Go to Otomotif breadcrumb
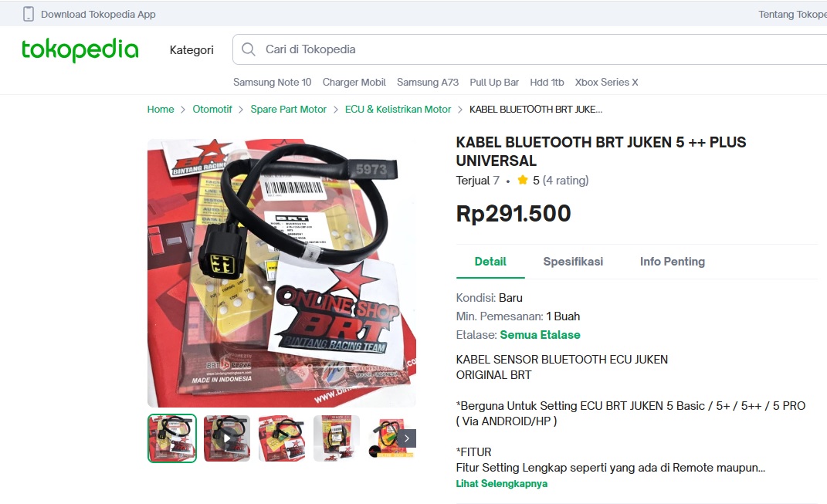This screenshot has width=827, height=504. [x=212, y=109]
